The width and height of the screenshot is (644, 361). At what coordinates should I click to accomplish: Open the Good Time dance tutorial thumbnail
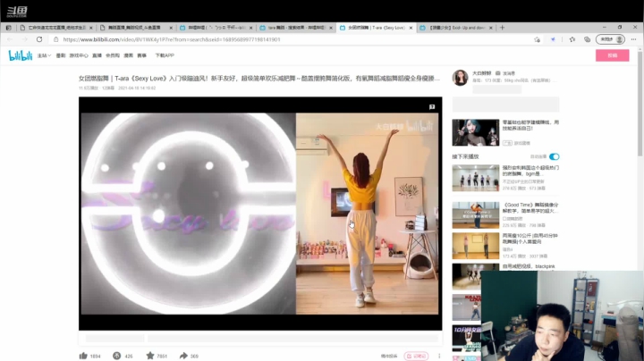(476, 215)
